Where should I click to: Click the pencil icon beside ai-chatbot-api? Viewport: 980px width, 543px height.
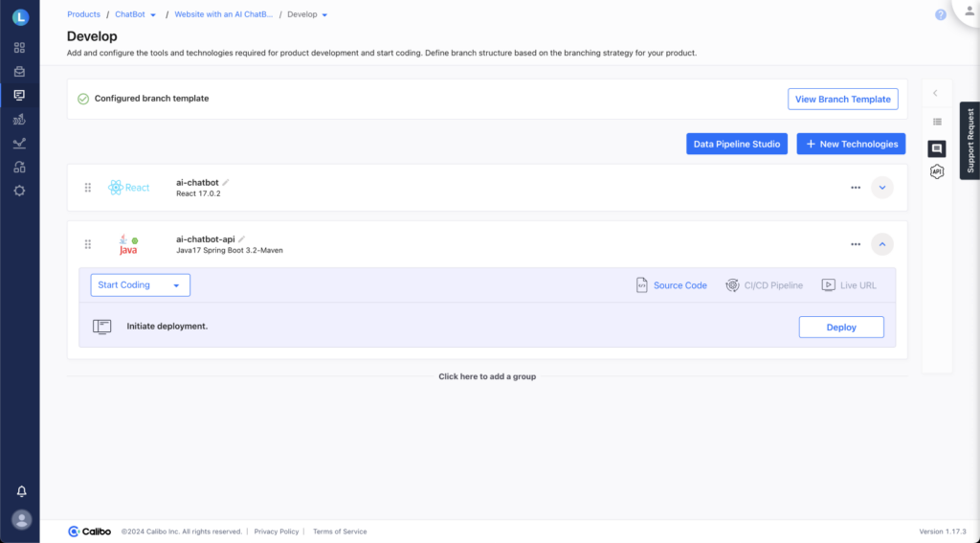coord(242,238)
